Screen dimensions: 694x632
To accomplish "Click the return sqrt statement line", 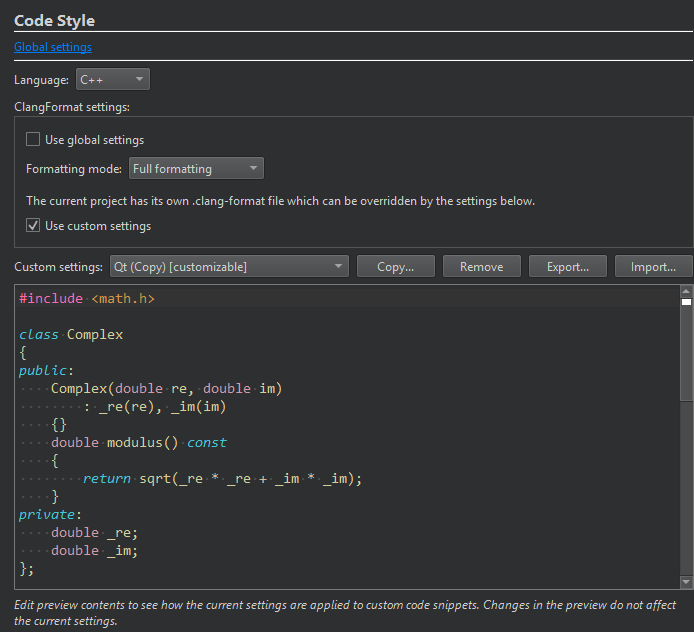I will (x=221, y=479).
